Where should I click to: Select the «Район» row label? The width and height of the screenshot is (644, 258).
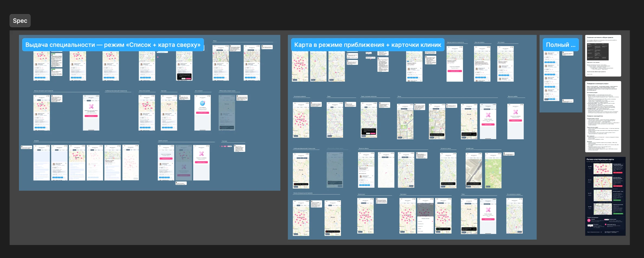(463, 194)
